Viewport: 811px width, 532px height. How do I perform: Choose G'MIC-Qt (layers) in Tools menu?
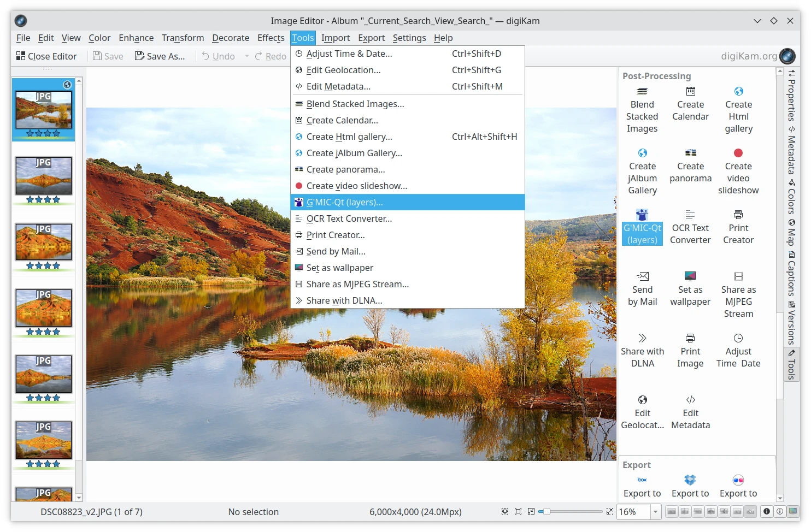click(x=344, y=202)
